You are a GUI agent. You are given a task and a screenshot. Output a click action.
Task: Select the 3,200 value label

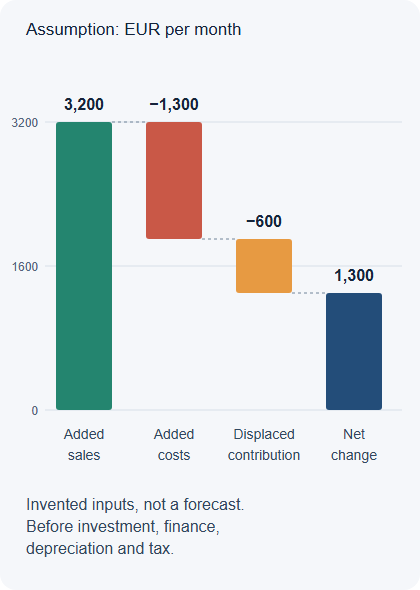(84, 105)
